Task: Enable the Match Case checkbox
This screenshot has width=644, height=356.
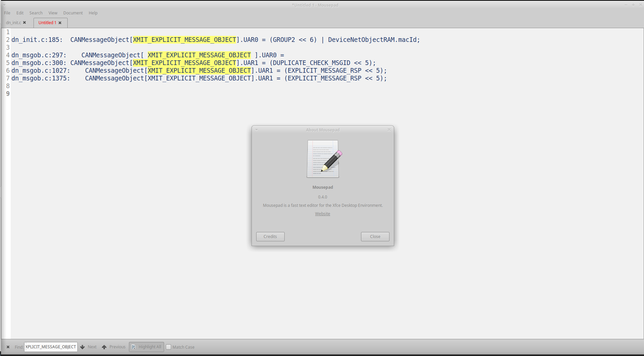Action: click(x=168, y=347)
